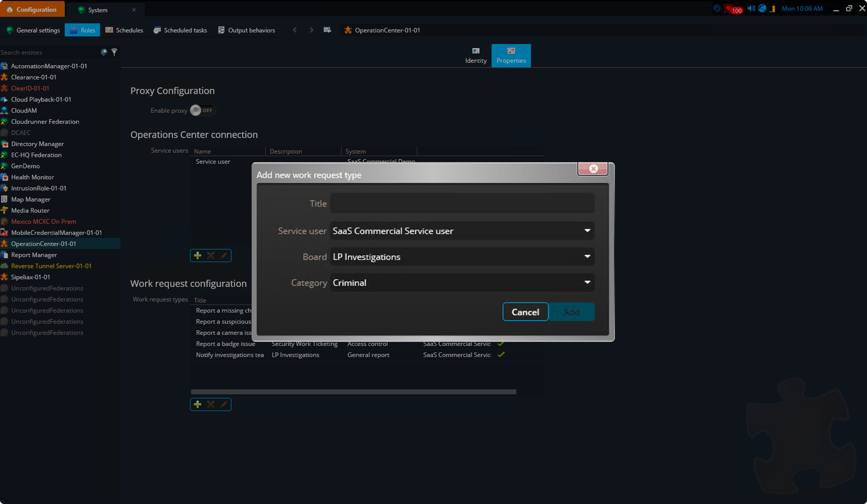Click the search globe icon in entity search
The height and width of the screenshot is (504, 867).
click(104, 52)
